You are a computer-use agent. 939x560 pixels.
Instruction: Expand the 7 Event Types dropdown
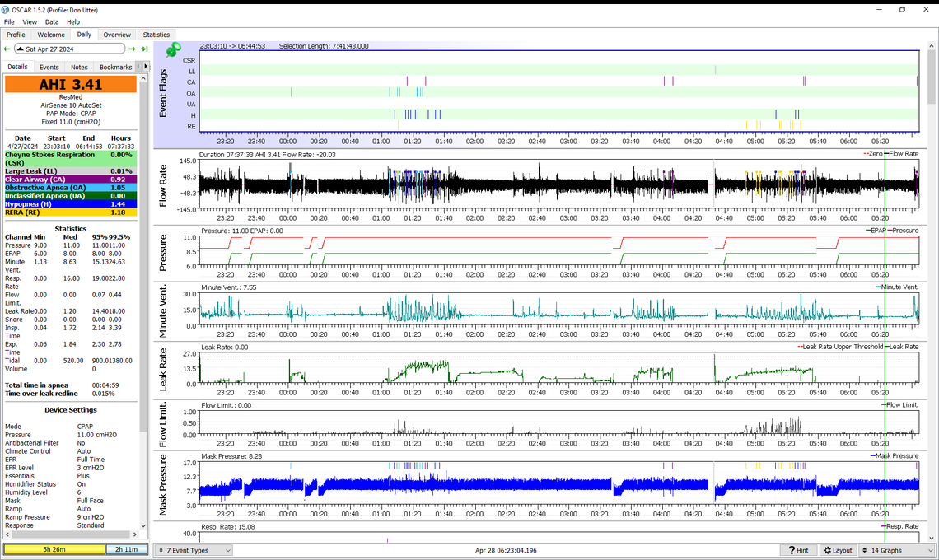[194, 550]
